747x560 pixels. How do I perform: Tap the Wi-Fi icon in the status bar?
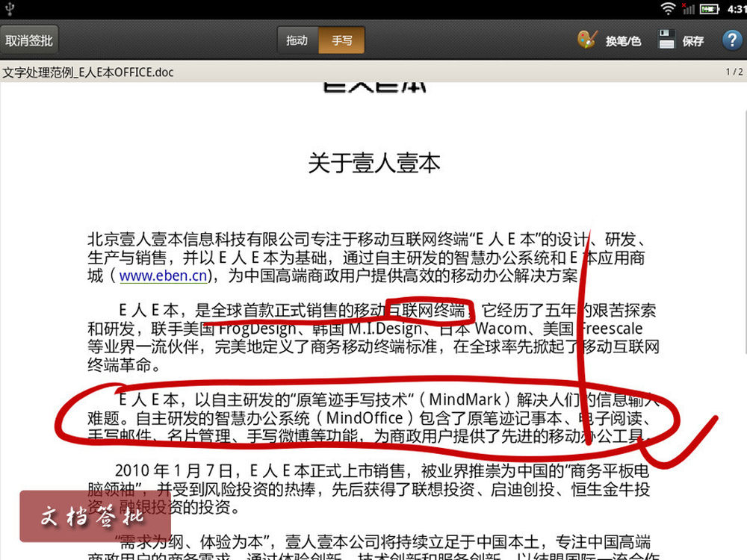[x=668, y=8]
